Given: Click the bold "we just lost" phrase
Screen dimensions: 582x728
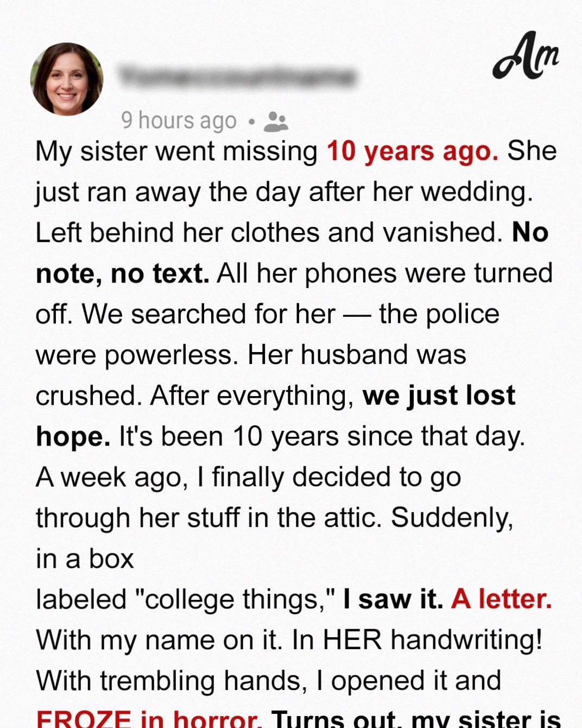Looking at the screenshot, I should 439,396.
